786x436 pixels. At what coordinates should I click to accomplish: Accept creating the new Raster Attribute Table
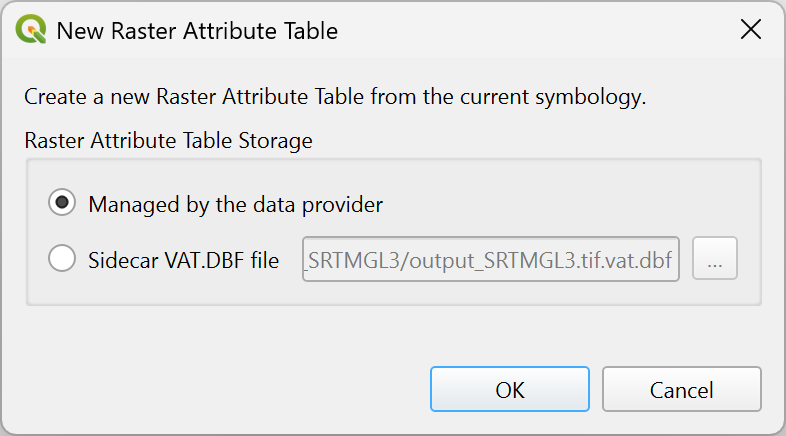(x=509, y=389)
